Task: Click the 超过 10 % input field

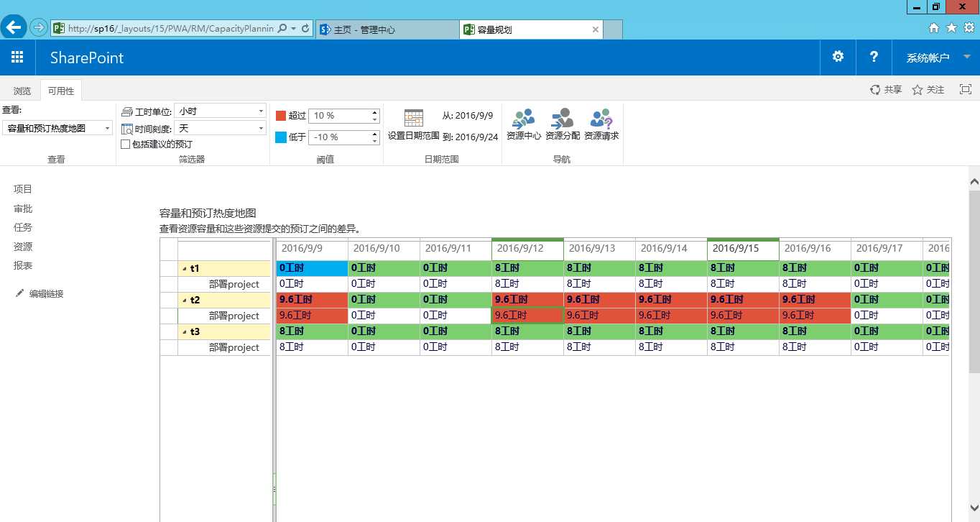Action: point(339,115)
